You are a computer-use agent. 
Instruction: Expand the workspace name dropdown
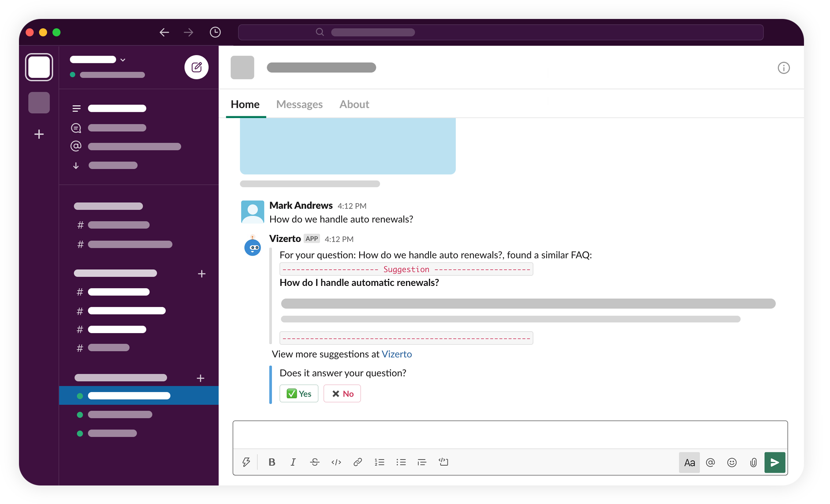tap(123, 60)
